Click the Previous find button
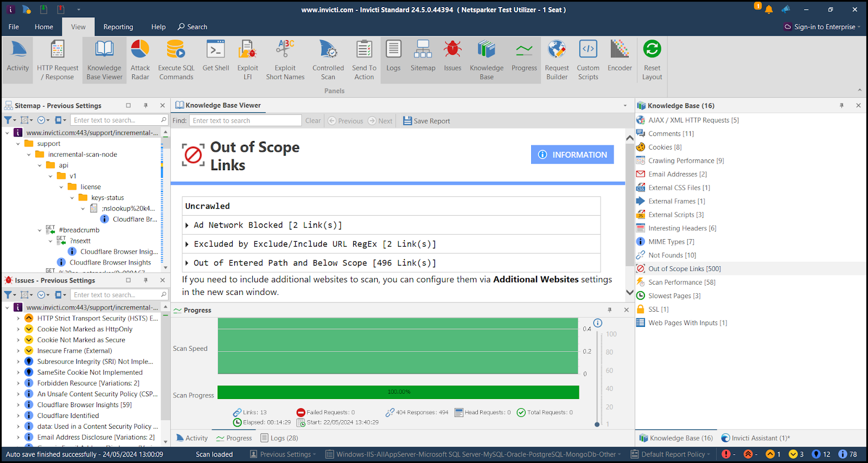Image resolution: width=868 pixels, height=463 pixels. pos(346,121)
